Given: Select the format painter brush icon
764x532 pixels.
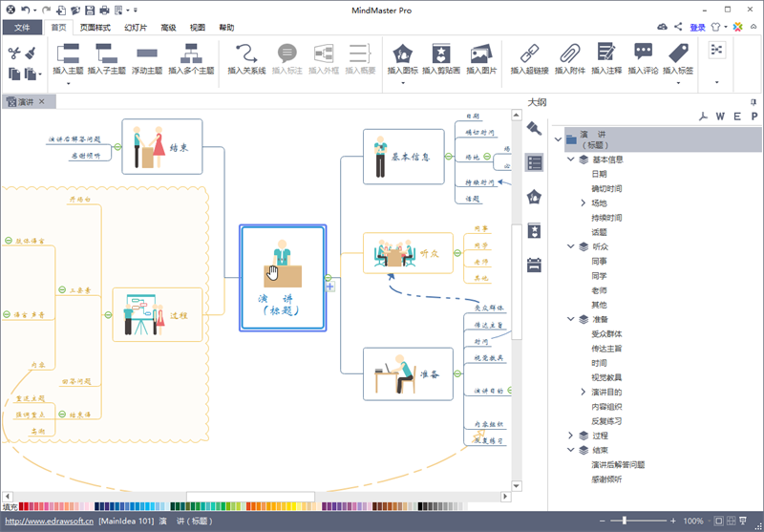Looking at the screenshot, I should point(31,53).
